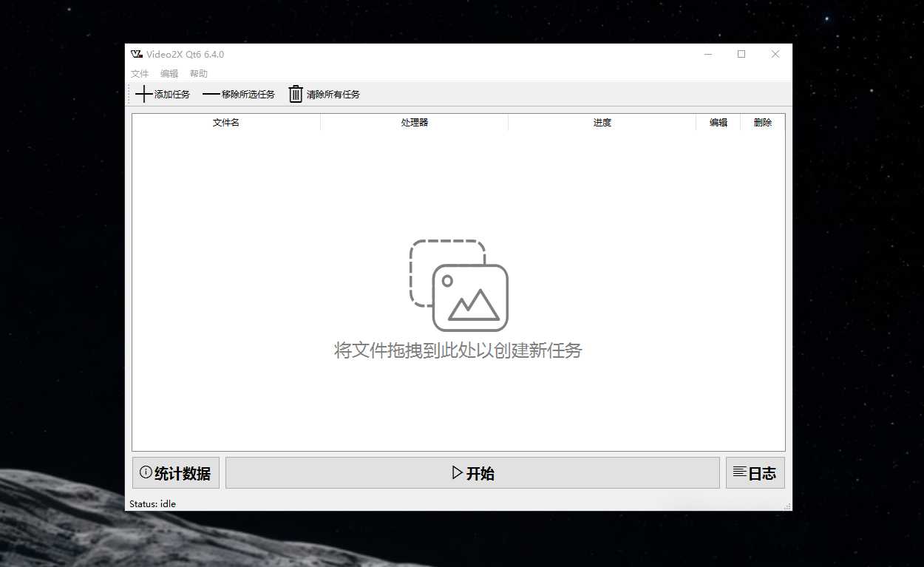
Task: Click the Status: idle status text
Action: 153,504
